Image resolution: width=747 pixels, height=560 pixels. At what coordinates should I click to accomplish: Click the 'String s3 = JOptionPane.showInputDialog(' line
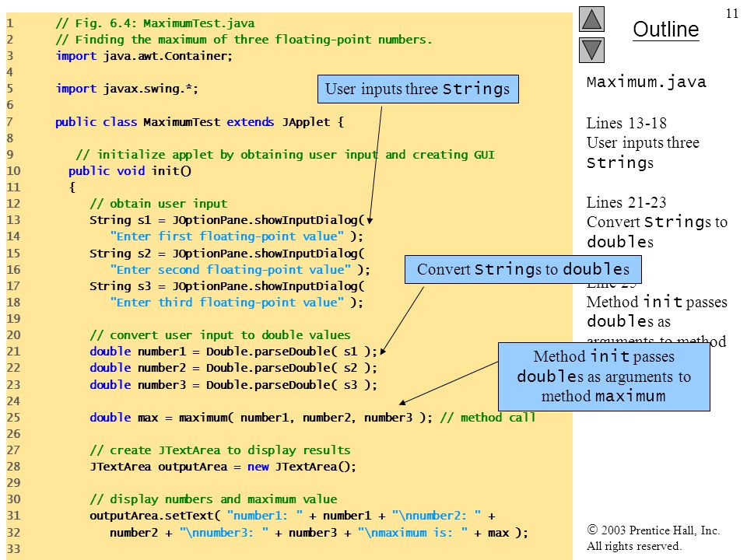click(x=226, y=286)
